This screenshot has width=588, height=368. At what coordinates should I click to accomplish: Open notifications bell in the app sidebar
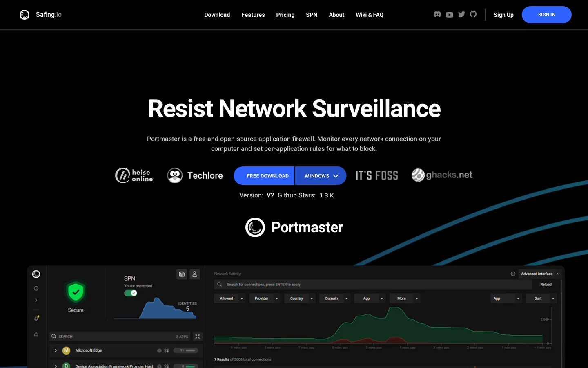[x=36, y=318]
